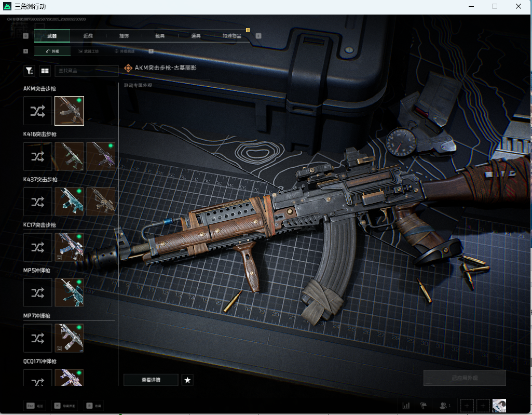Click the D key hint after the sub-tabs
This screenshot has height=415, width=532.
point(151,51)
